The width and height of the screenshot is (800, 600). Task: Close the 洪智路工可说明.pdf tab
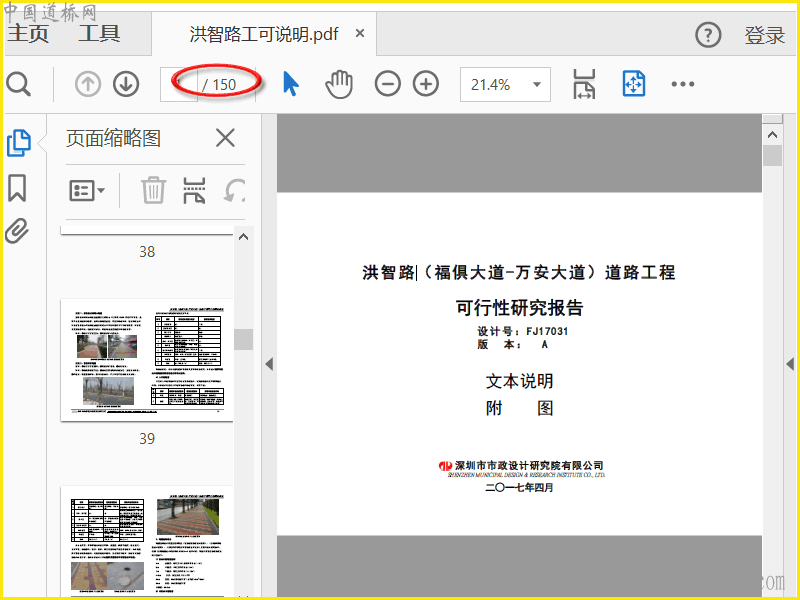pos(360,34)
